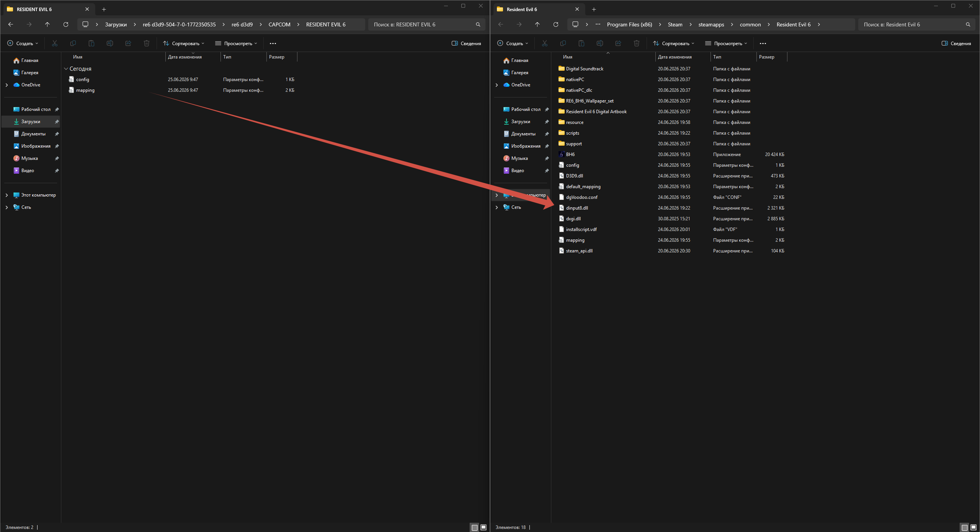Image resolution: width=980 pixels, height=532 pixels.
Task: Select the config file in the left window
Action: [x=181, y=80]
